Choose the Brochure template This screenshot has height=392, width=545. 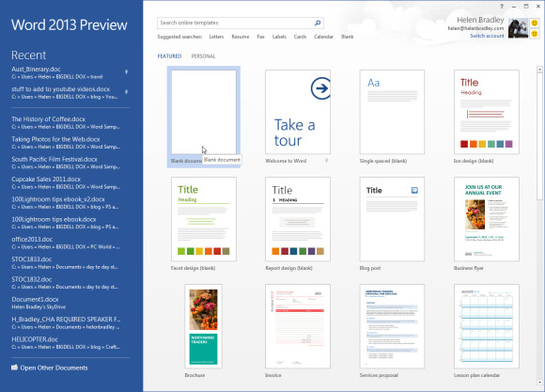[x=203, y=326]
